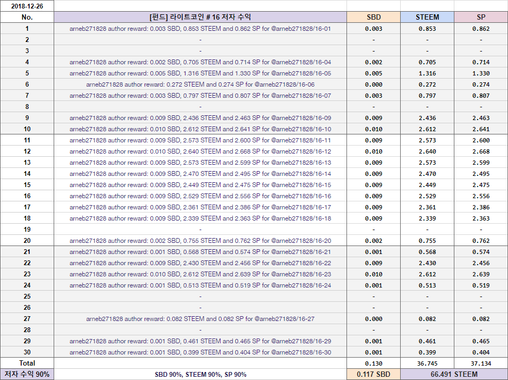
Task: Select the STEEM value 2.430
Action: [427, 263]
